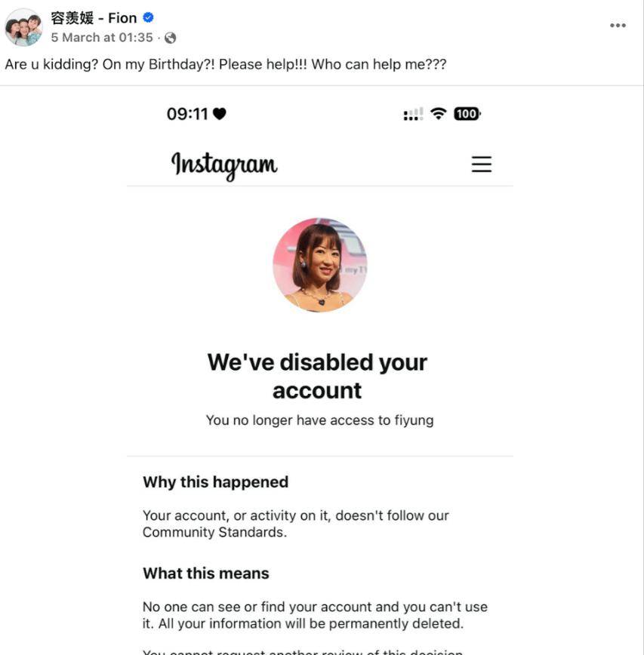Tap the cellular signal bars icon

coord(413,115)
